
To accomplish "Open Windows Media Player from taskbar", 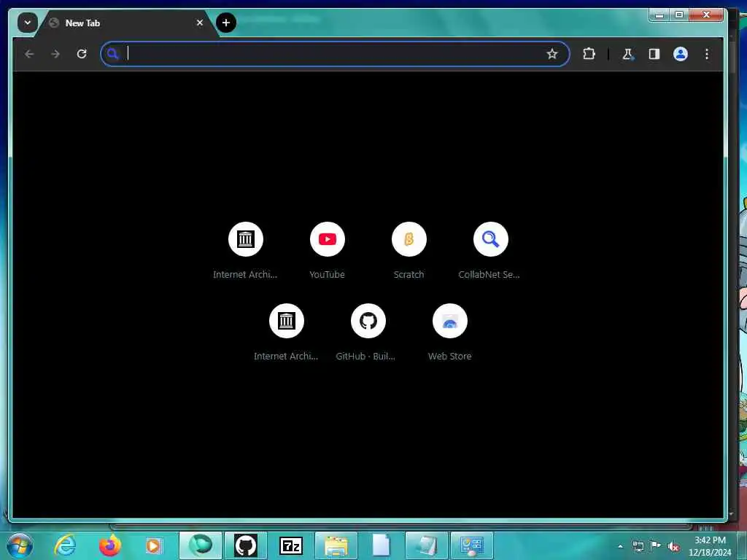I will [x=153, y=545].
